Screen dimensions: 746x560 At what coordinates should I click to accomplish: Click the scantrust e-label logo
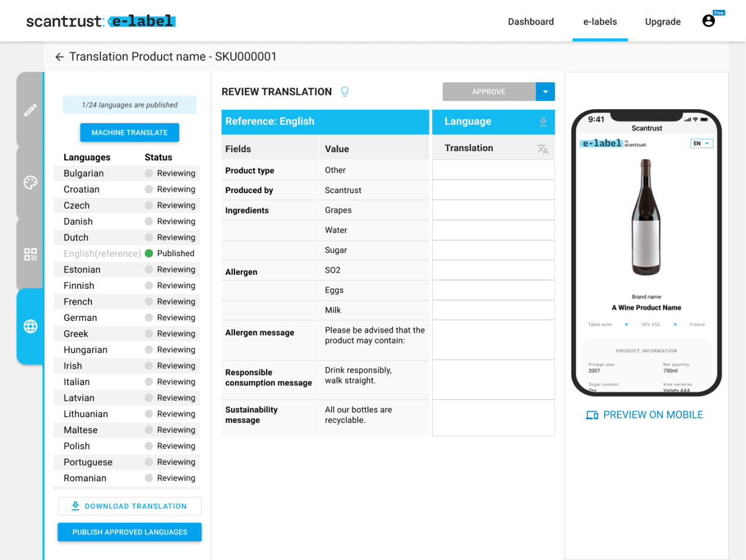[x=101, y=22]
